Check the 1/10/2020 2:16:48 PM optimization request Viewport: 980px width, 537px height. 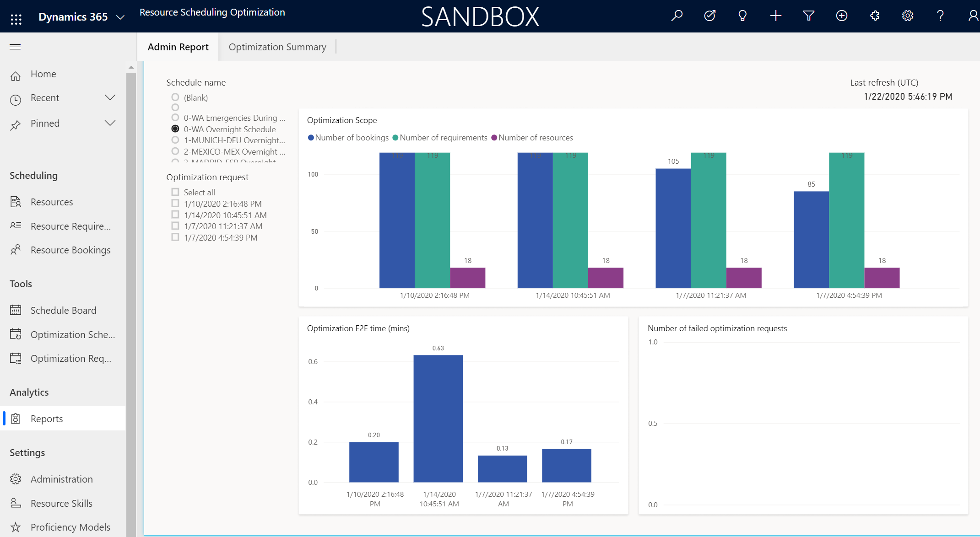(x=175, y=204)
